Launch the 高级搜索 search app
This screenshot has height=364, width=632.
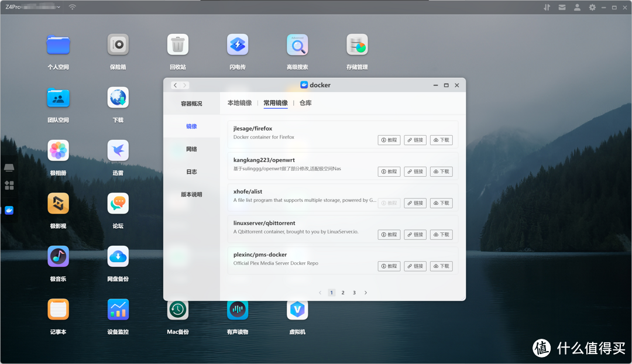297,45
